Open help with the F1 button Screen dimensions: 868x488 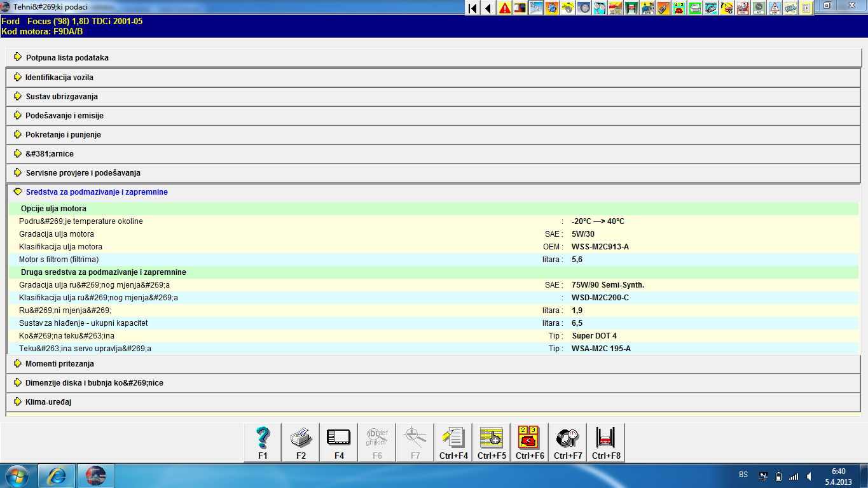263,443
